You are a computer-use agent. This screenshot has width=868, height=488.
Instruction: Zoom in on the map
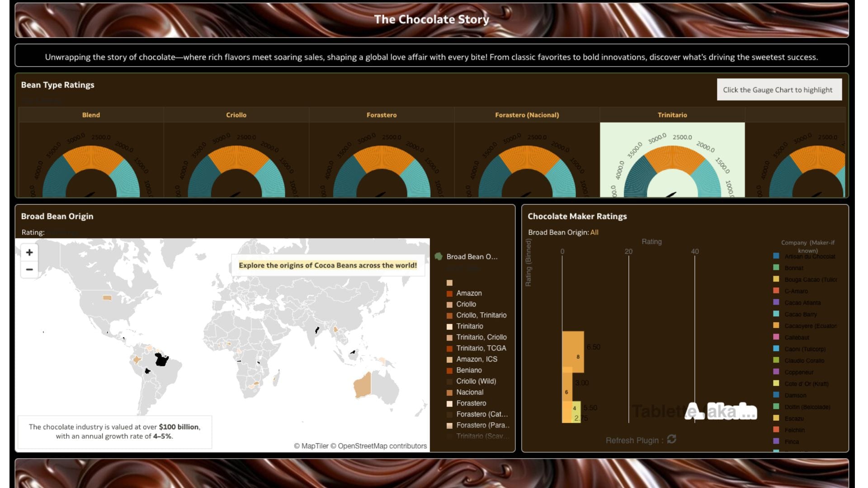coord(29,253)
